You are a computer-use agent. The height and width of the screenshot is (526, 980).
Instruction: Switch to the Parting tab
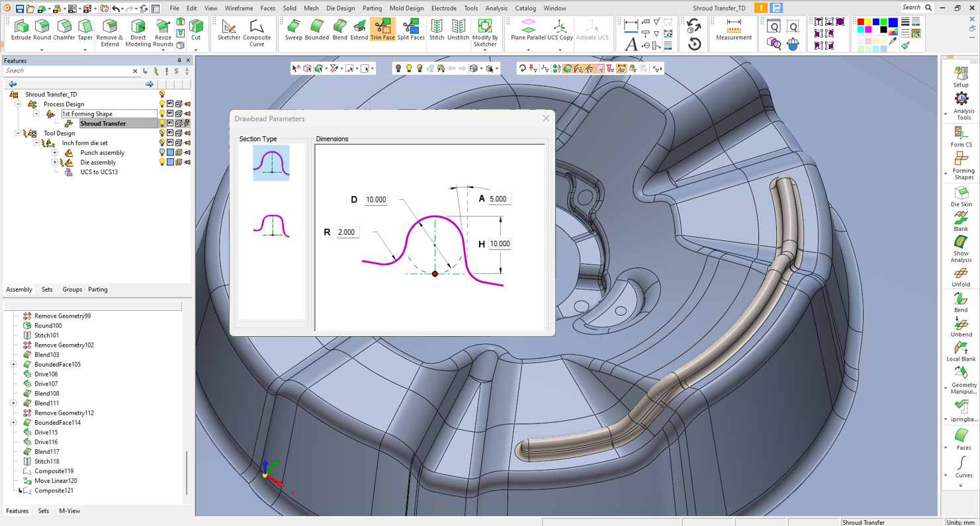(97, 290)
